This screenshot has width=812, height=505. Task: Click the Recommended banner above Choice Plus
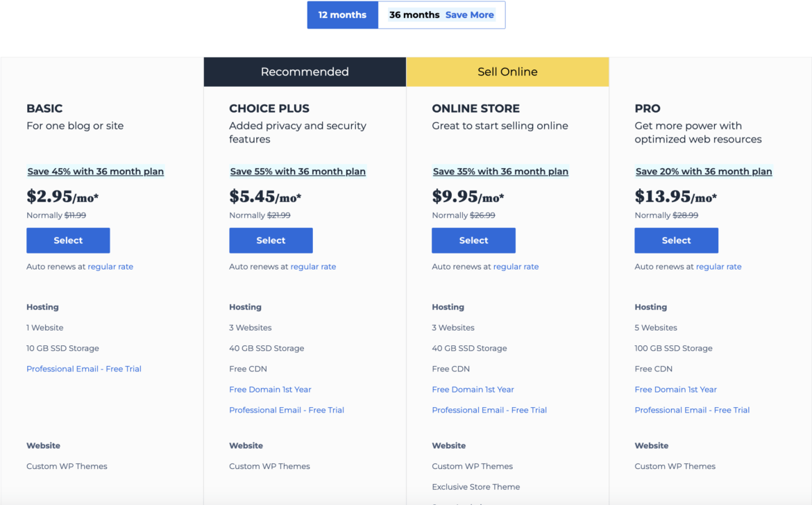point(305,72)
